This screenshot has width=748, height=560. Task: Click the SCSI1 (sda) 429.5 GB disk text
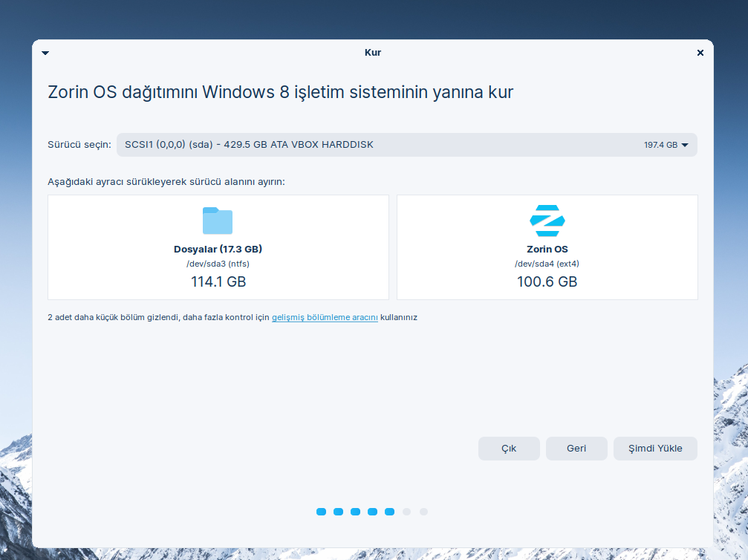click(x=249, y=145)
